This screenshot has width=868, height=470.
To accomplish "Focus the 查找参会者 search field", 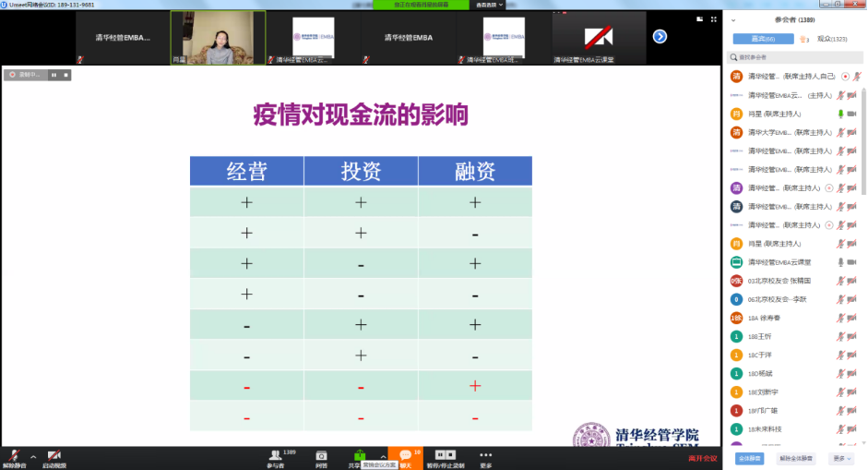I will point(795,57).
